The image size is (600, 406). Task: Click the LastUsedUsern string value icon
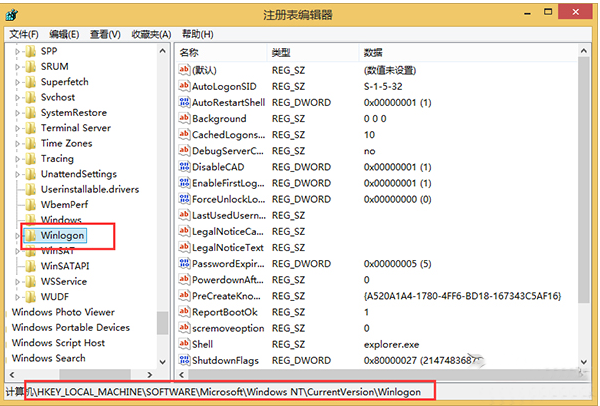184,215
